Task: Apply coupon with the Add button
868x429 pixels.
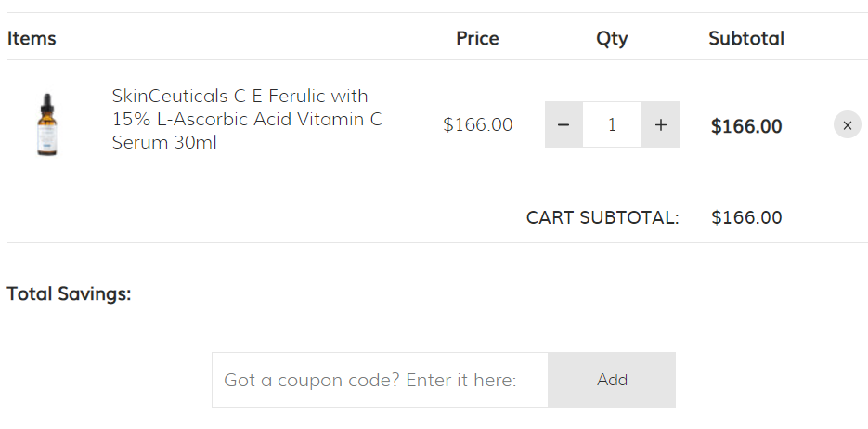Action: (612, 380)
